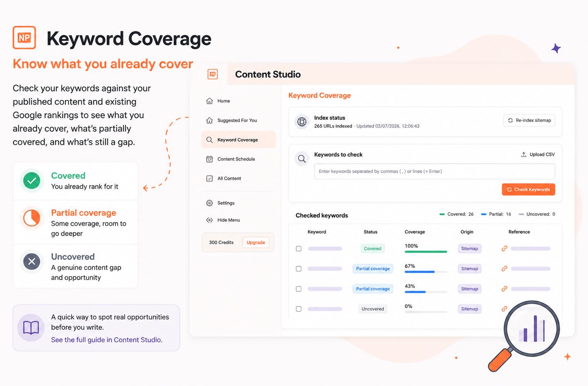This screenshot has width=588, height=386.
Task: Click the Covered status badge
Action: coord(372,249)
